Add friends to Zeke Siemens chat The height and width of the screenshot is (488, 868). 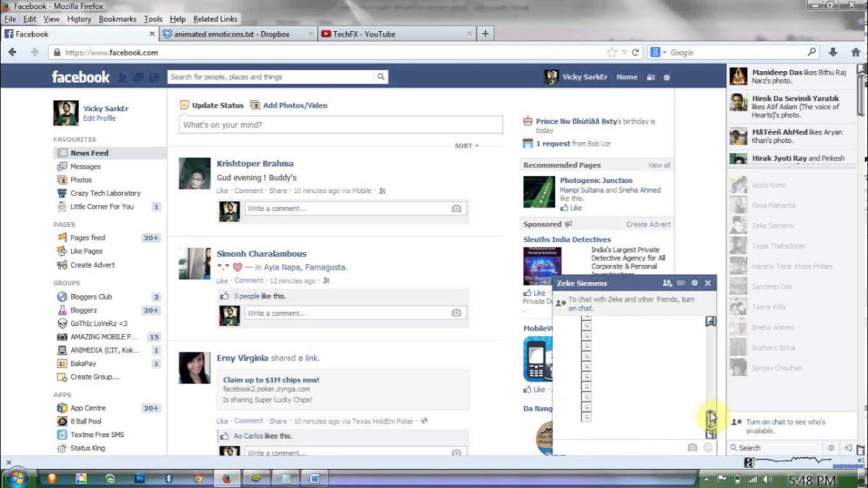coord(667,283)
